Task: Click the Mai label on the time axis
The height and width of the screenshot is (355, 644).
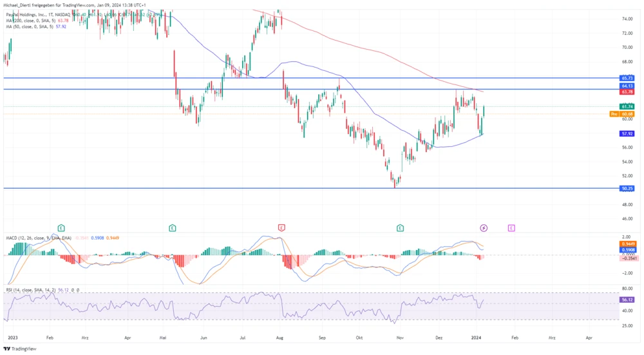Action: click(x=163, y=338)
